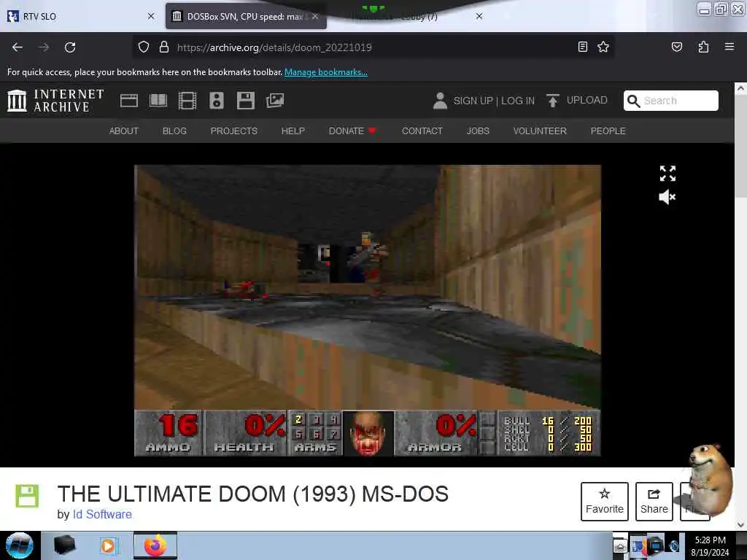Open the VOLUNTEER menu item
This screenshot has width=747, height=560.
(x=540, y=131)
